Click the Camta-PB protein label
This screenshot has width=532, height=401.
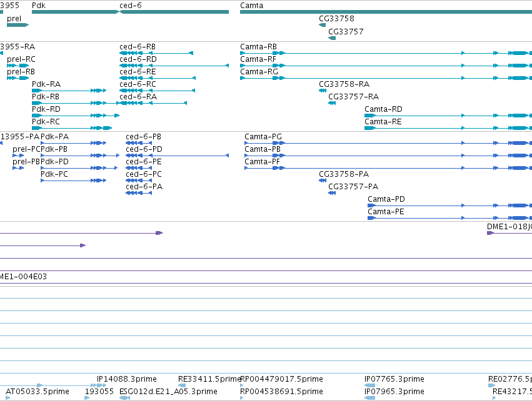(x=263, y=149)
